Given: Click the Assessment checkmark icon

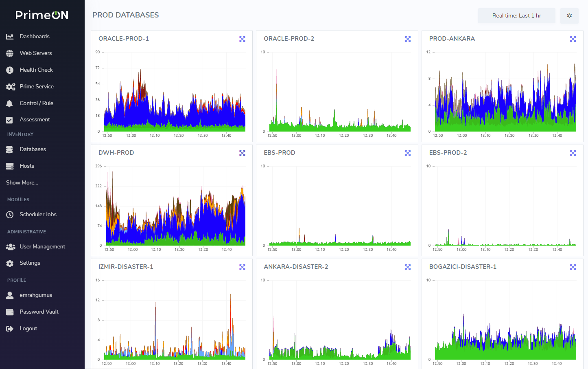Looking at the screenshot, I should (x=9, y=120).
